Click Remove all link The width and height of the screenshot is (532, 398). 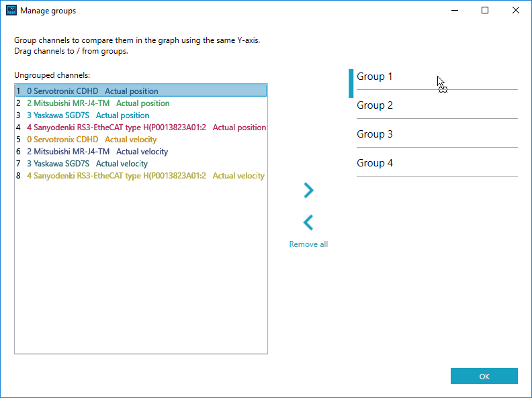pos(308,244)
